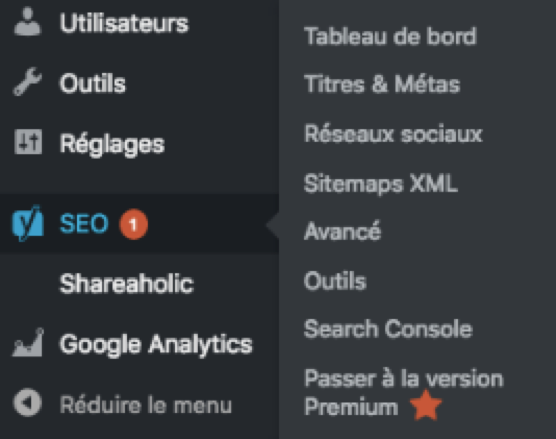The image size is (556, 439).
Task: Open Titres & Métas settings
Action: click(x=382, y=84)
